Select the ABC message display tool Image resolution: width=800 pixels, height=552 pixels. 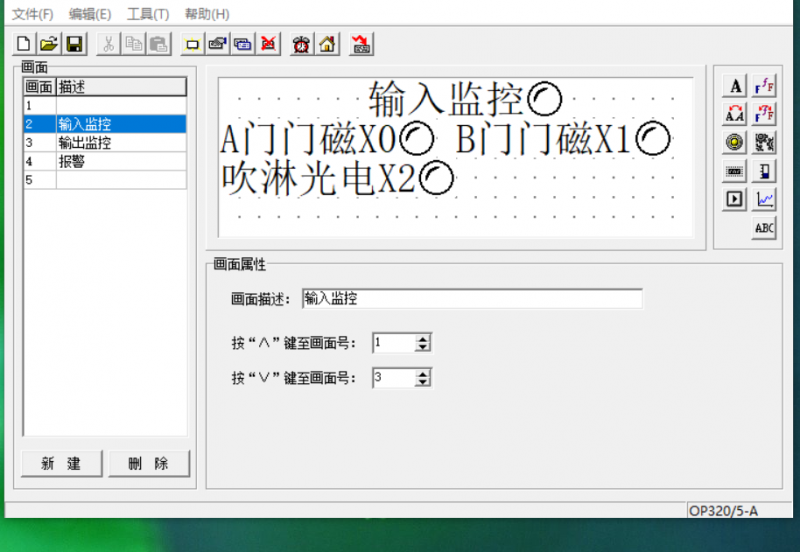pos(764,228)
